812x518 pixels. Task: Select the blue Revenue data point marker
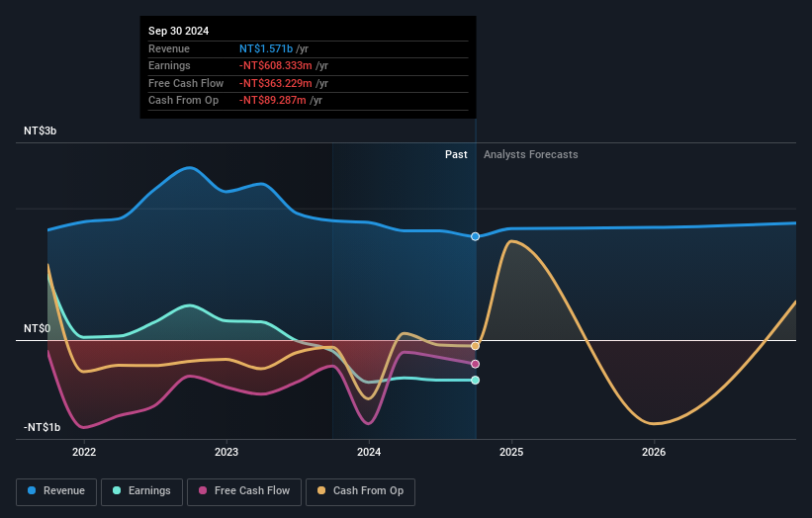475,236
